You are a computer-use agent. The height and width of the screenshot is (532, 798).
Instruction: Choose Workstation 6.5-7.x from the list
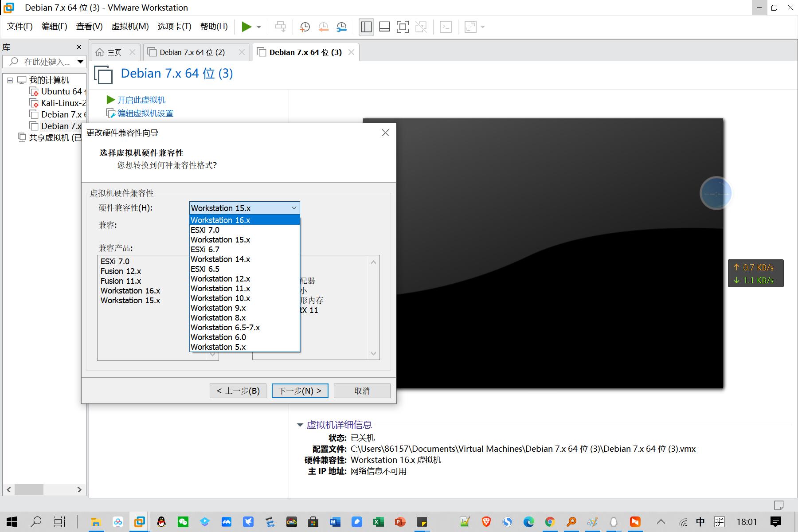click(x=245, y=327)
